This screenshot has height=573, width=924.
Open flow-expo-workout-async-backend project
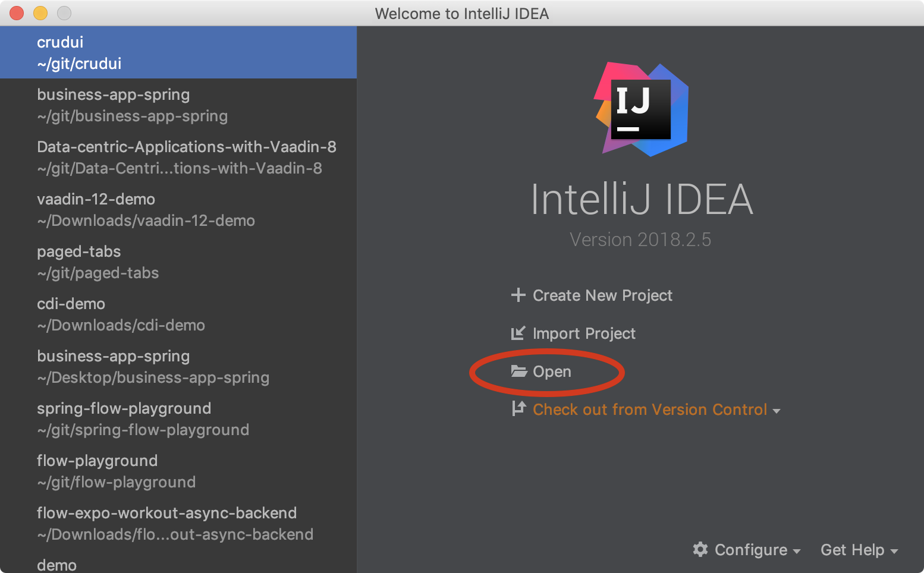[x=178, y=523]
